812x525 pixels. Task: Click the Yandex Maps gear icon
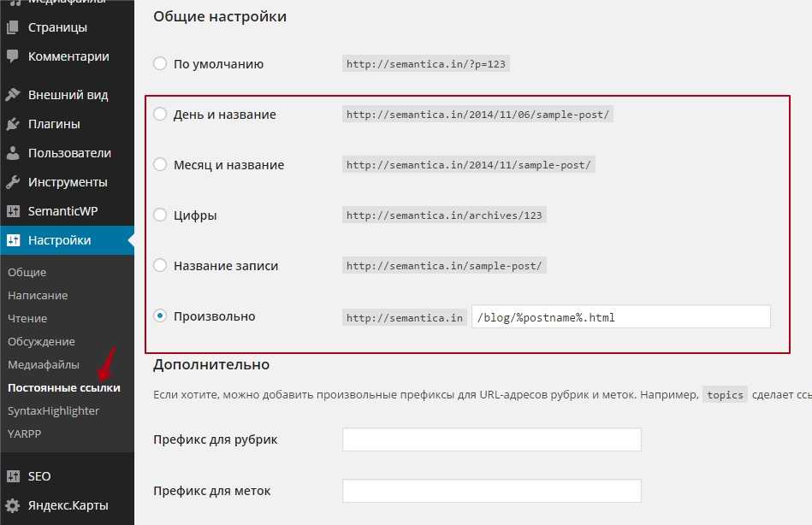[13, 505]
